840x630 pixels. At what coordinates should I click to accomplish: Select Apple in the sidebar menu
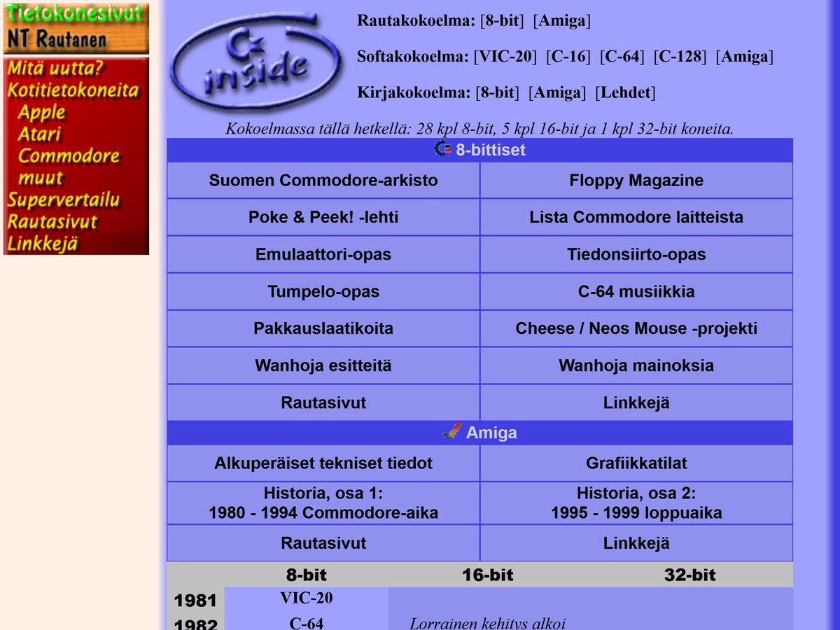point(41,112)
